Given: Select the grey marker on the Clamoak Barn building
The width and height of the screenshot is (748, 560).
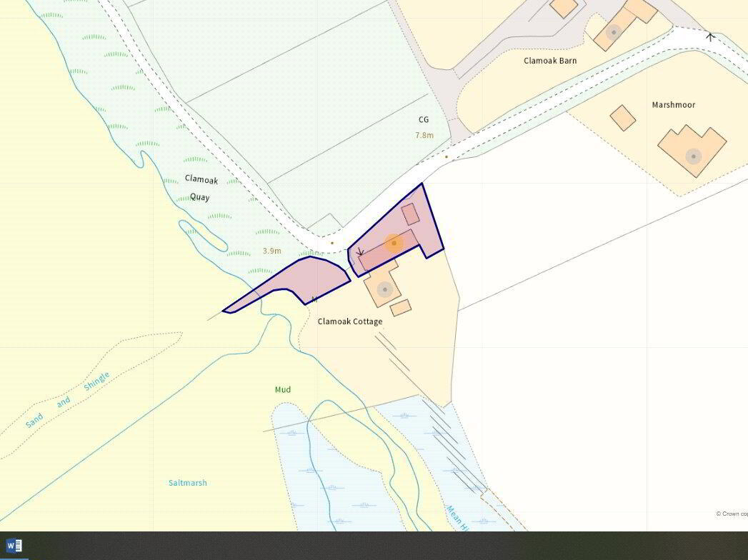Looking at the screenshot, I should [614, 32].
